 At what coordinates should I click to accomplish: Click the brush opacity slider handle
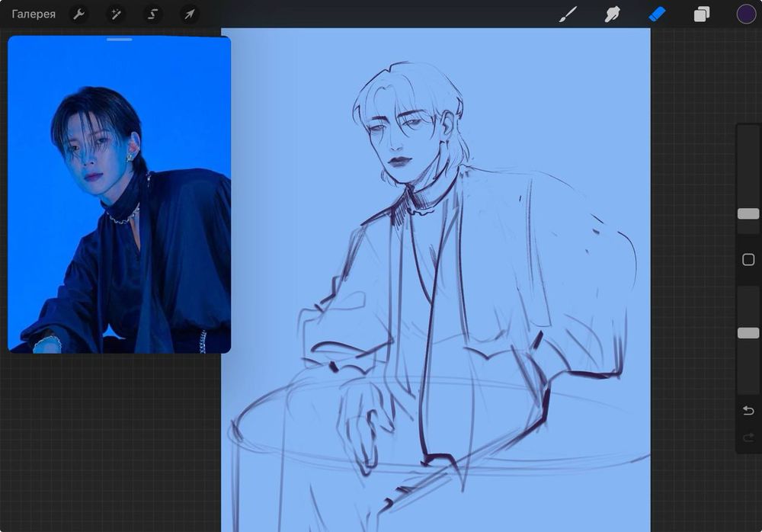coord(748,333)
